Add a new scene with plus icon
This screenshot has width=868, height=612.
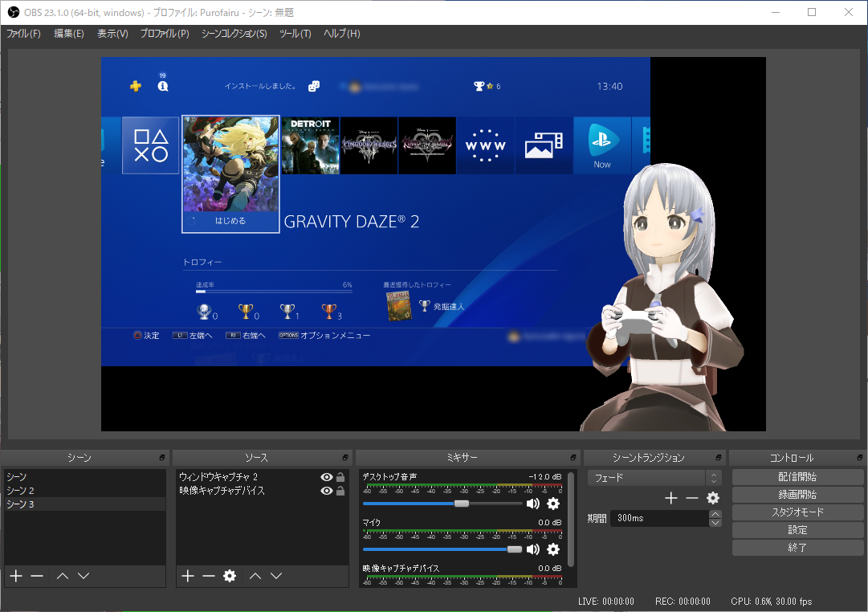[x=15, y=576]
